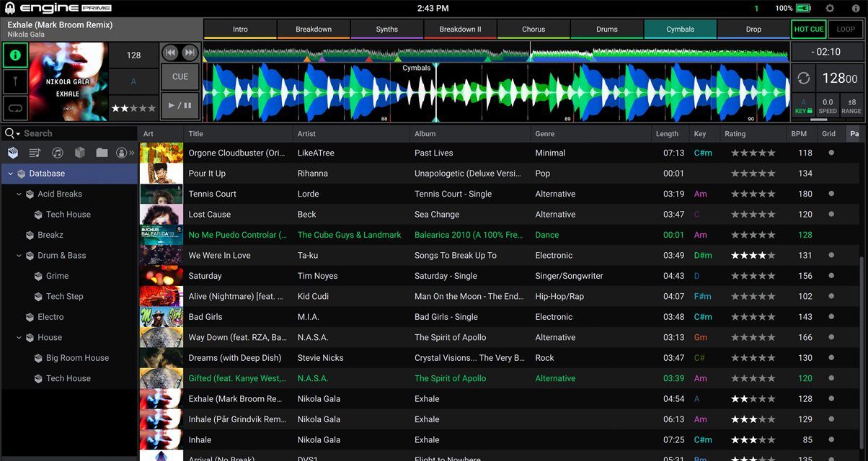Image resolution: width=868 pixels, height=461 pixels.
Task: Toggle the loop panel button under track info
Action: coord(15,108)
